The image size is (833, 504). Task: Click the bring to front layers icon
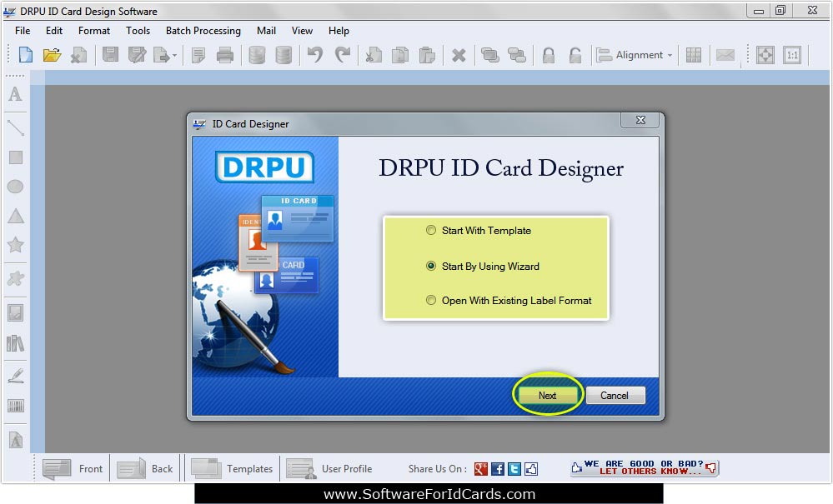click(489, 55)
